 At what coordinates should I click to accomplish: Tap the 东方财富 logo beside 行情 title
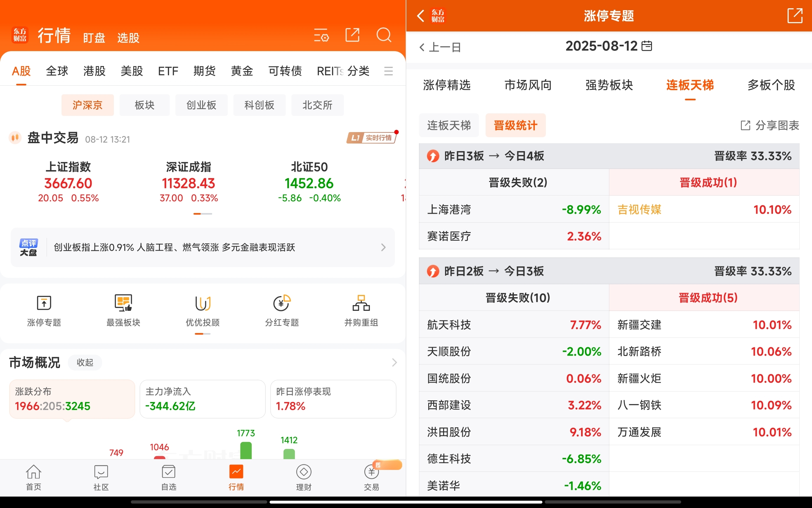(20, 35)
